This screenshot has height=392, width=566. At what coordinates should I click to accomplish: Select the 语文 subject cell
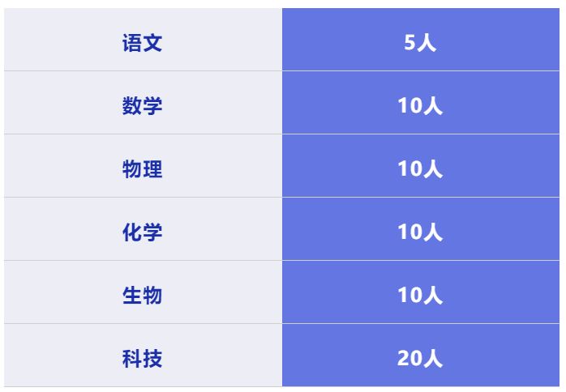(x=143, y=40)
